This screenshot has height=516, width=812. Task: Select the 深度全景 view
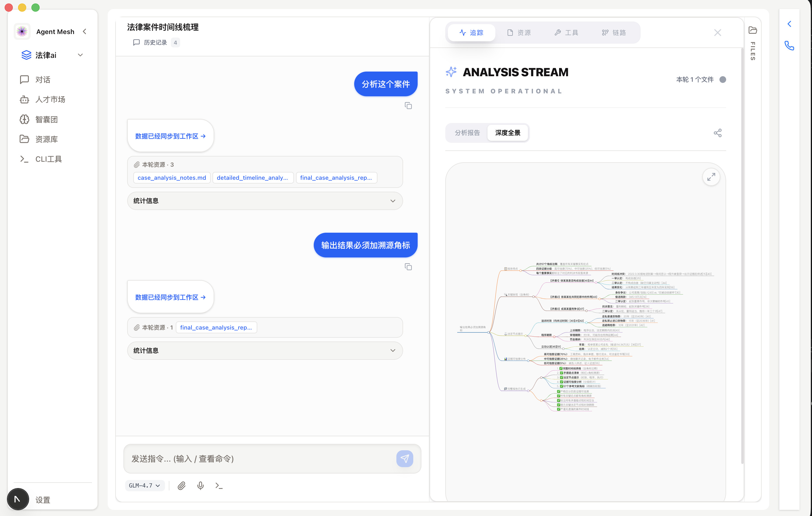point(508,133)
